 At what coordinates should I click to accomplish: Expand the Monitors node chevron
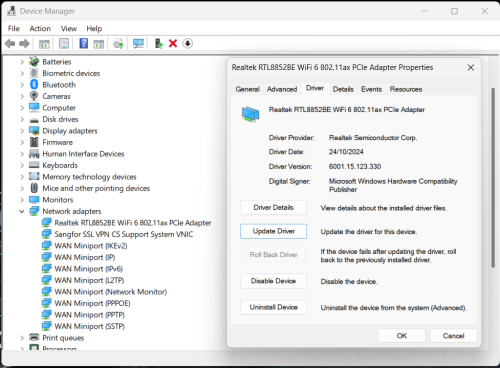tap(22, 200)
